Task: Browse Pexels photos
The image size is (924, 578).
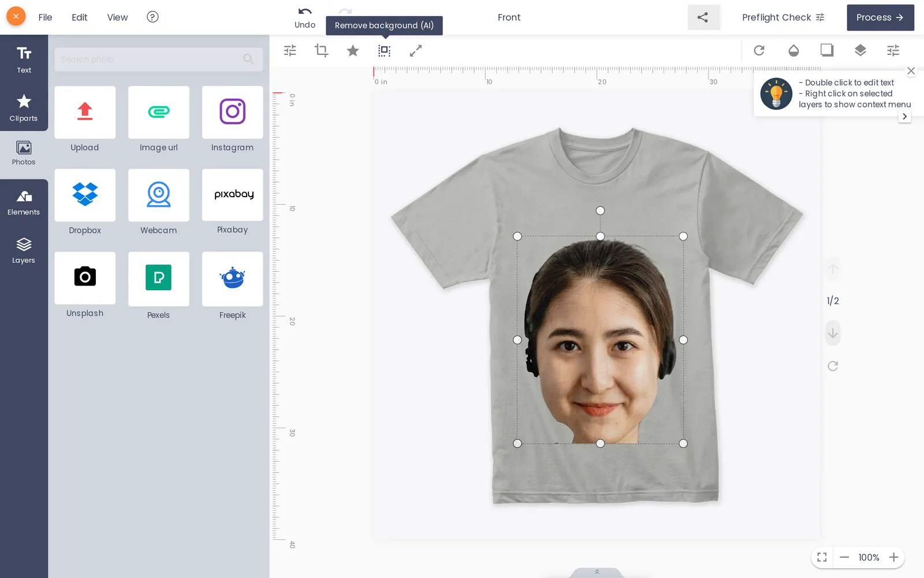Action: 159,279
